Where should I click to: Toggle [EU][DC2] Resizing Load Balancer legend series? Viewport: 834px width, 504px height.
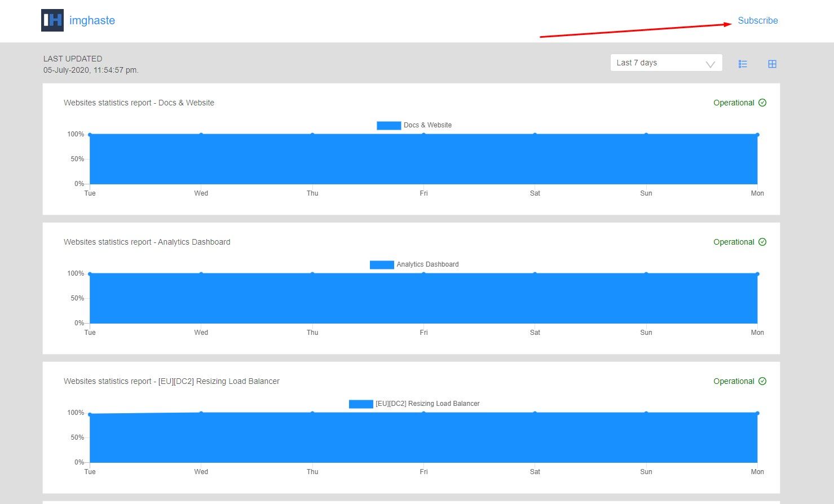(x=427, y=404)
